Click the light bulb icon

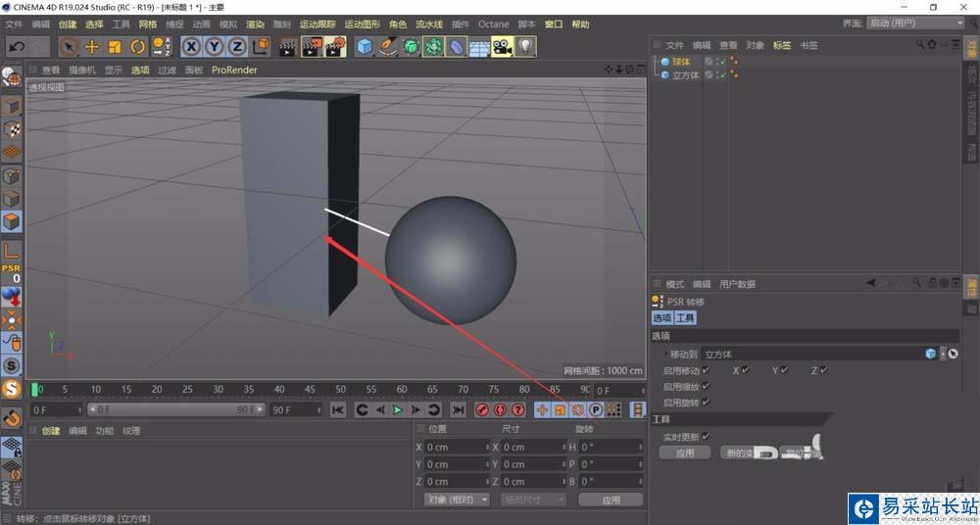click(x=525, y=46)
